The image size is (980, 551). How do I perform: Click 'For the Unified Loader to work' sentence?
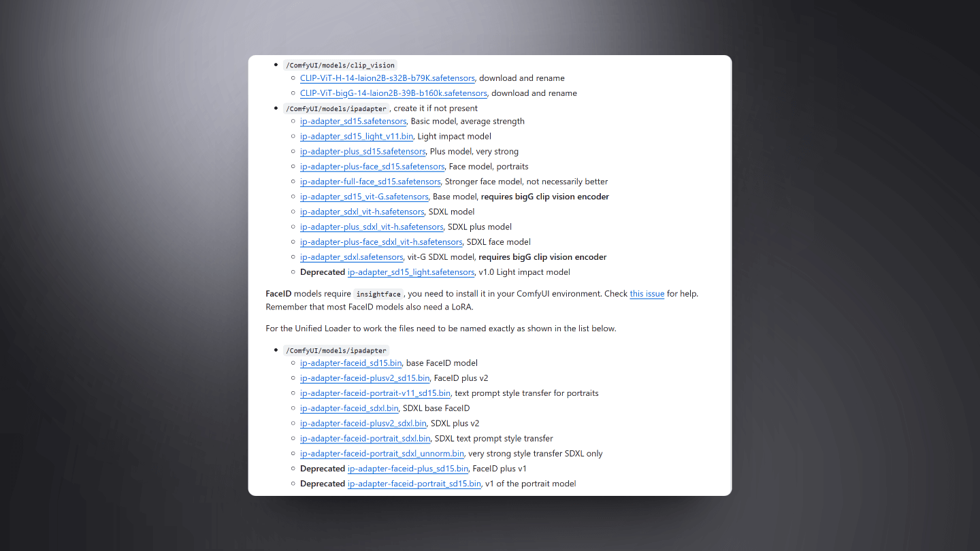[441, 329]
